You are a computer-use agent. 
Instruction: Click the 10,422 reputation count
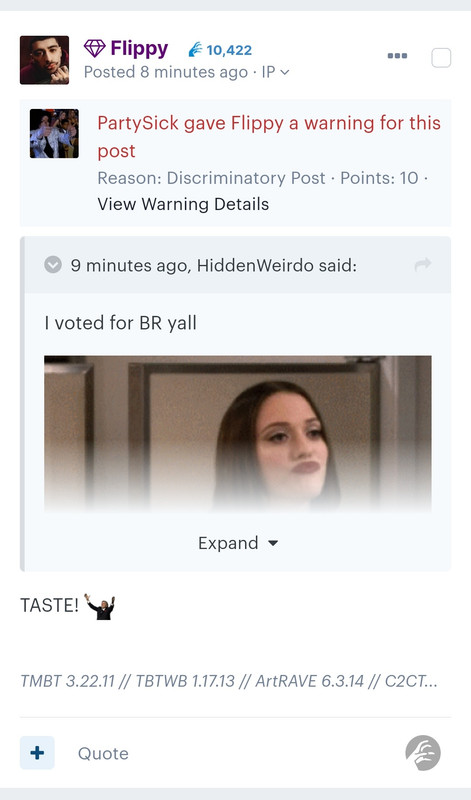tap(229, 50)
